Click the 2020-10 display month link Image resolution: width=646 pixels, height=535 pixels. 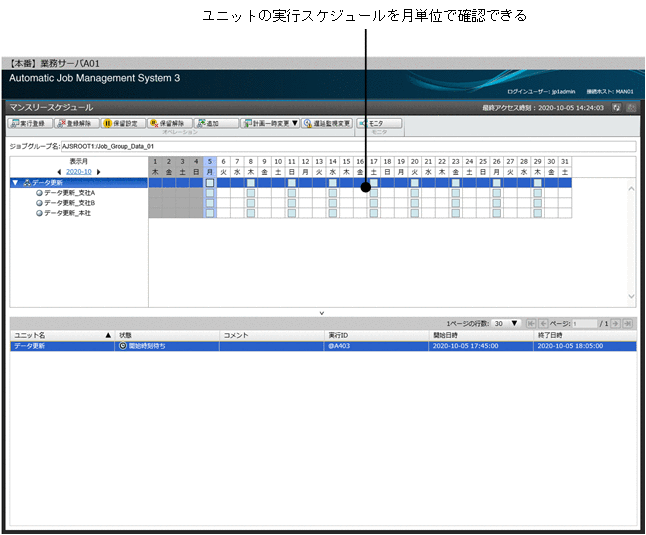(78, 172)
